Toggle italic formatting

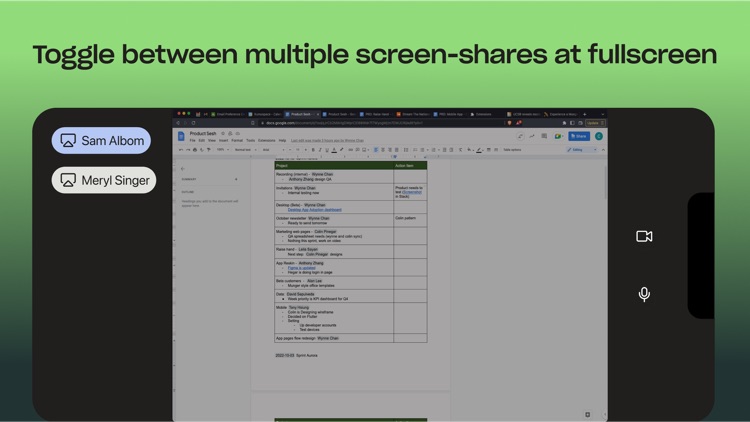(x=320, y=150)
